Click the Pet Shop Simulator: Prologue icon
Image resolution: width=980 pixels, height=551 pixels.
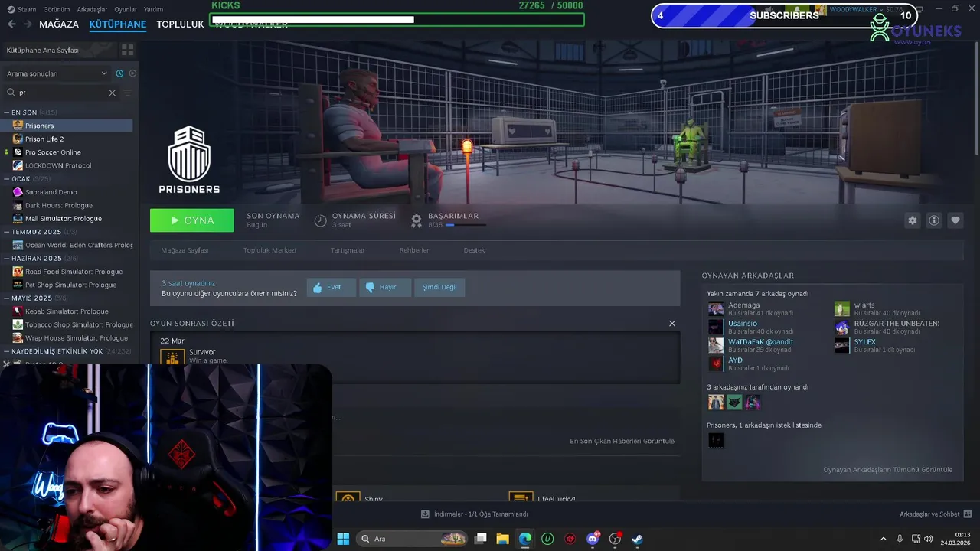[x=18, y=285]
